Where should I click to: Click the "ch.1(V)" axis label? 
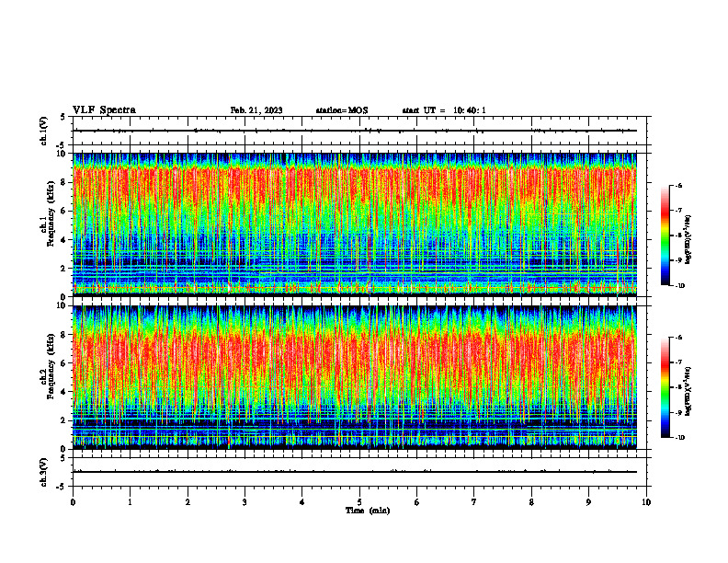click(x=43, y=131)
